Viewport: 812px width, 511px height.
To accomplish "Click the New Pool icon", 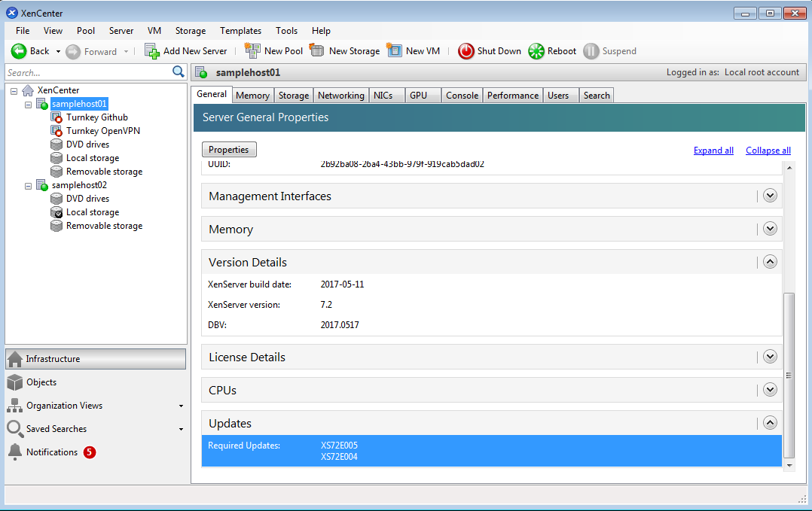I will coord(252,51).
